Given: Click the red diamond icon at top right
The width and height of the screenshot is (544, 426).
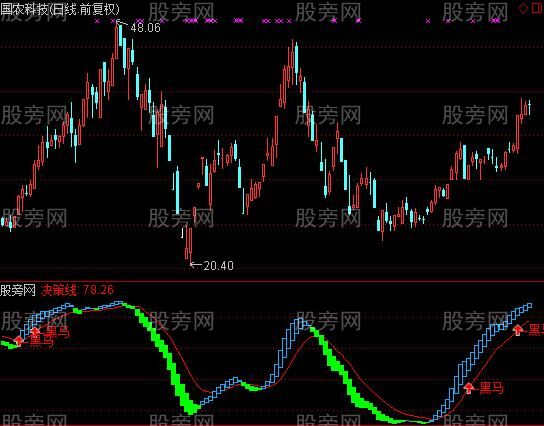Looking at the screenshot, I should point(523,9).
